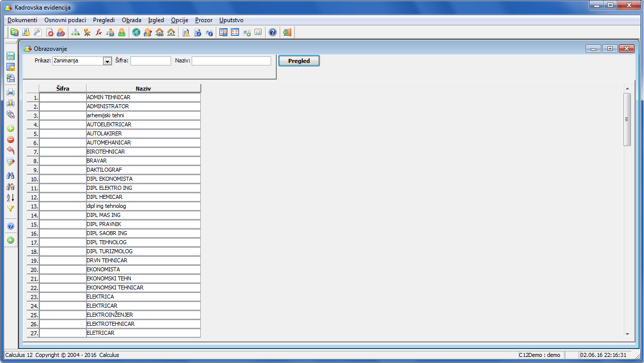Screen dimensions: 644x363
Task: Open the Uputstvo menu
Action: [231, 20]
